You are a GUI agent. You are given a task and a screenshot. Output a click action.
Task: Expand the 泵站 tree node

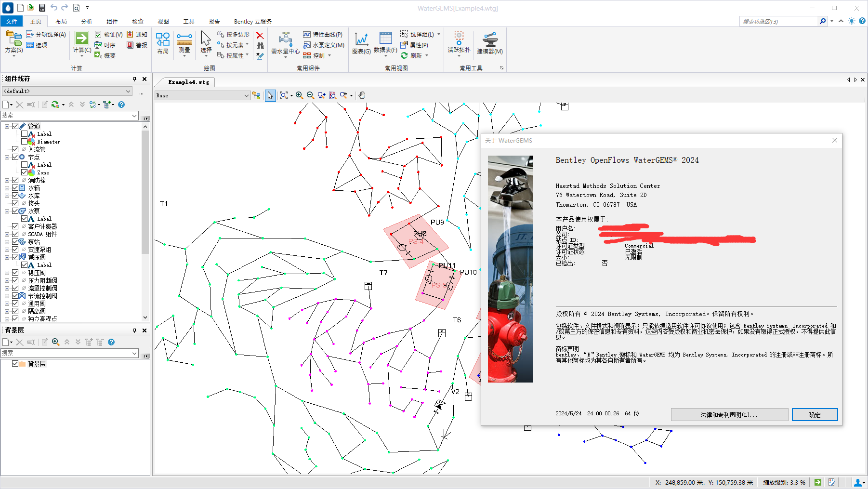[7, 242]
